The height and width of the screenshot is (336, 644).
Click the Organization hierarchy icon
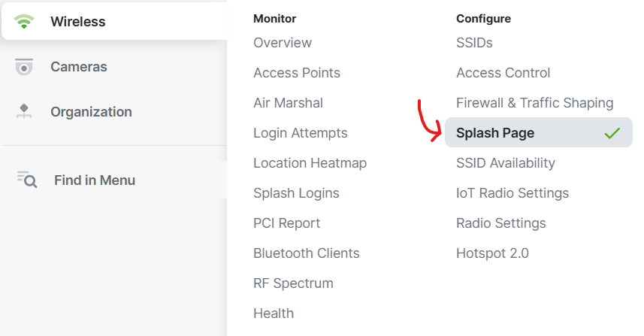[x=24, y=111]
